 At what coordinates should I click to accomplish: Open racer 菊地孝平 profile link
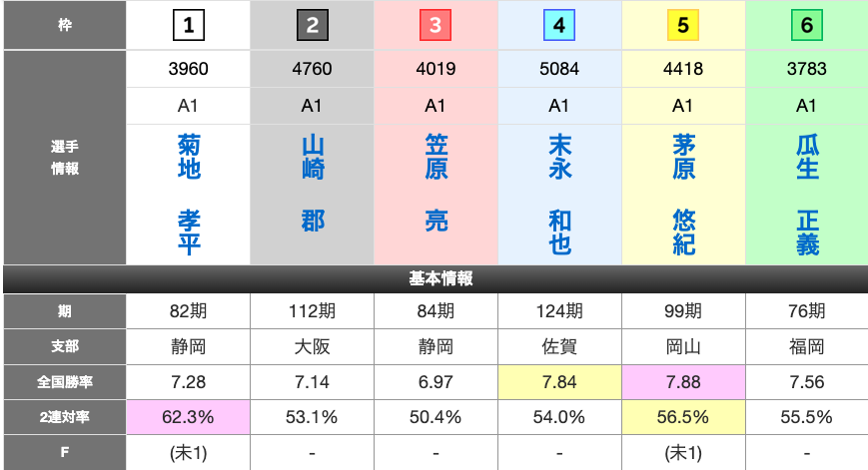[x=189, y=195]
